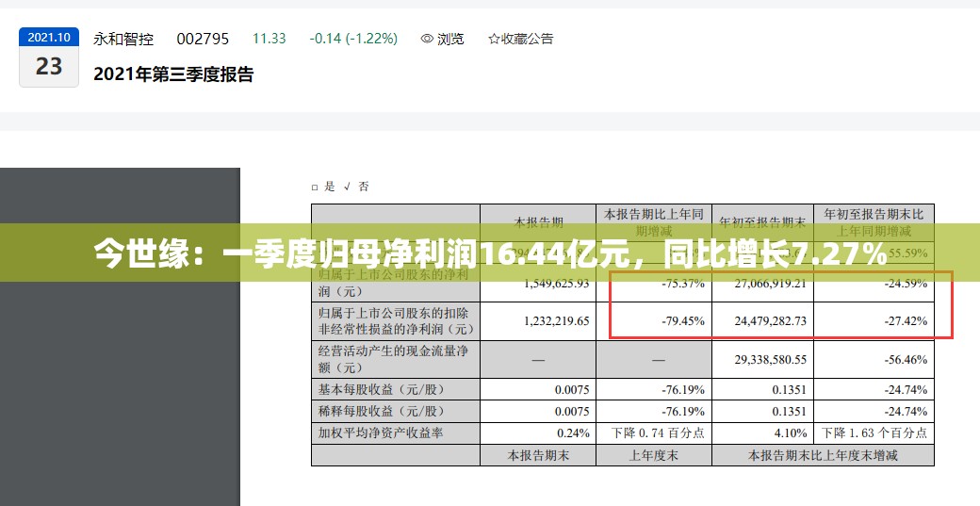The height and width of the screenshot is (506, 980).
Task: Select the bottom header 本报告期末比上年度末增减
Action: click(823, 455)
